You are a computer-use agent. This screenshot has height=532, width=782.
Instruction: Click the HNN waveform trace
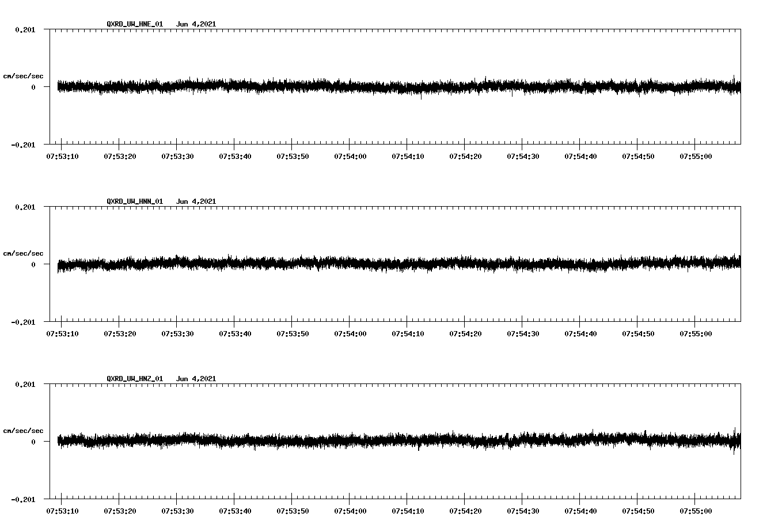(x=399, y=264)
